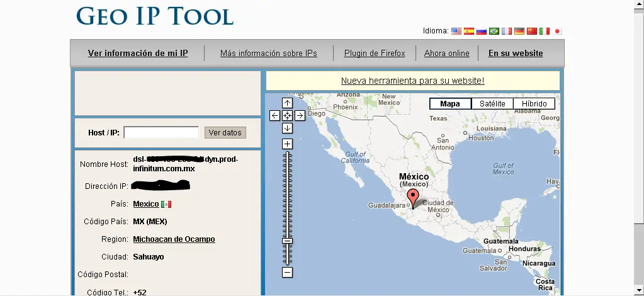Click the Houston label on the map

click(x=481, y=138)
